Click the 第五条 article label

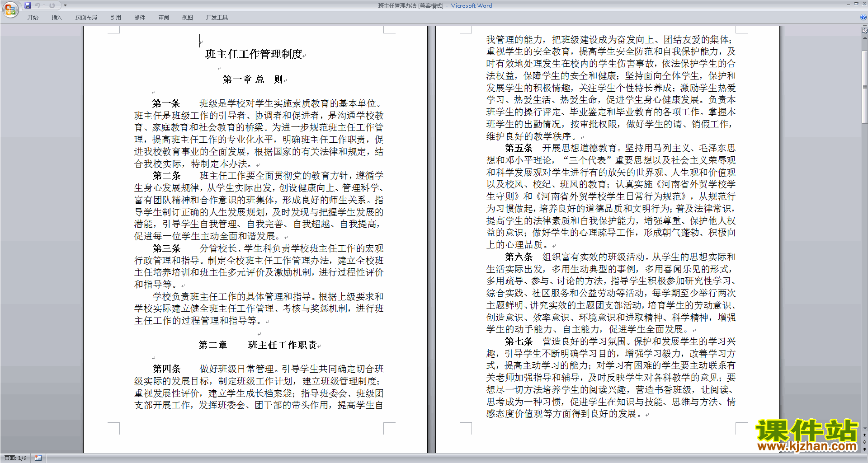tap(519, 148)
